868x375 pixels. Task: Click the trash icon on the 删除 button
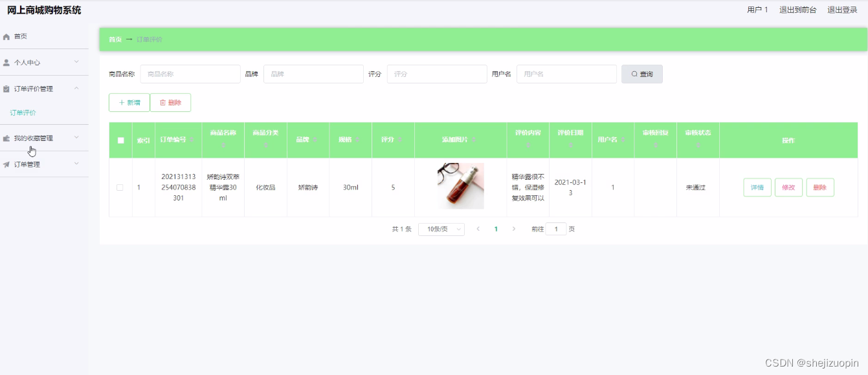[x=162, y=102]
